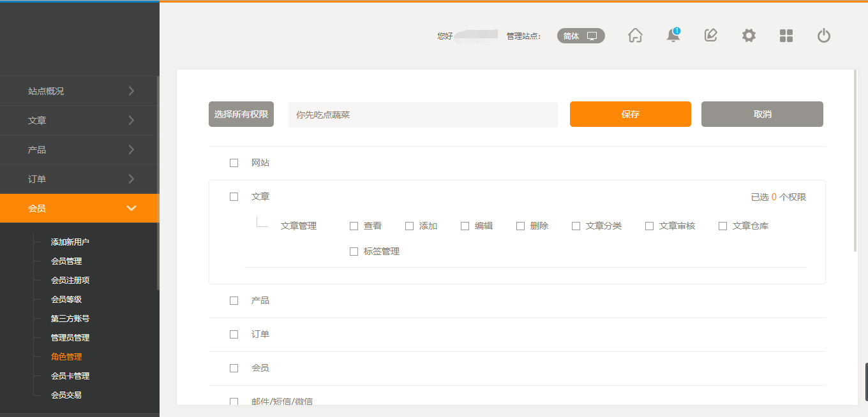Expand the 订单 sidebar section
Screen dimensions: 868x417
(79, 179)
